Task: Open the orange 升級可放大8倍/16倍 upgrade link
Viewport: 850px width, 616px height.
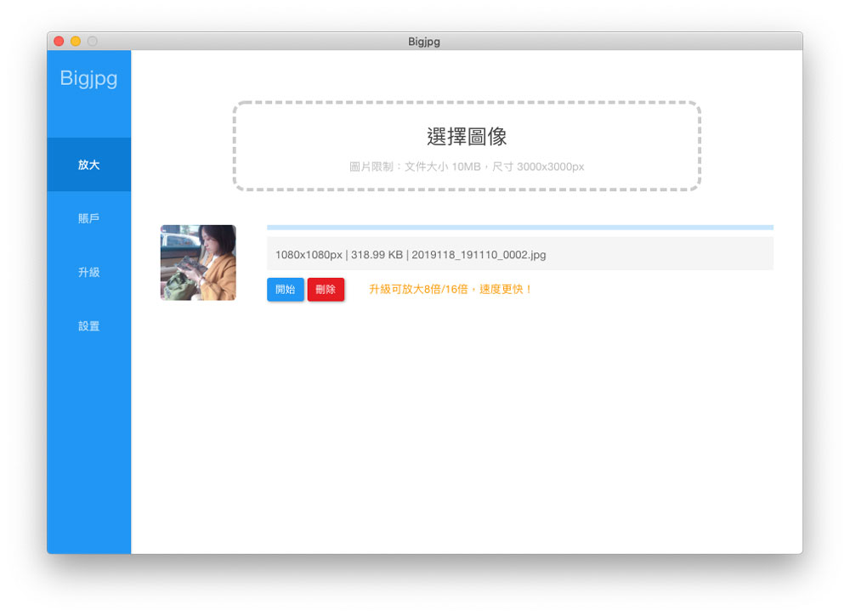Action: (450, 290)
